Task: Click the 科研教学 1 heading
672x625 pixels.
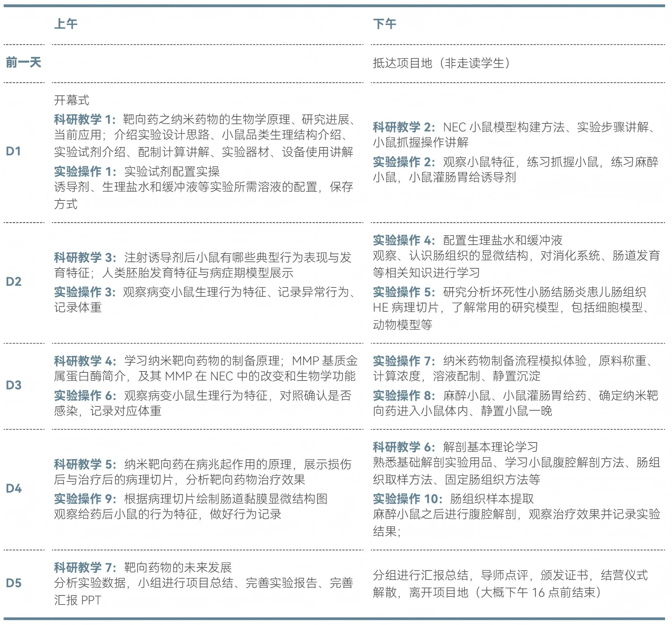Action: tap(84, 119)
